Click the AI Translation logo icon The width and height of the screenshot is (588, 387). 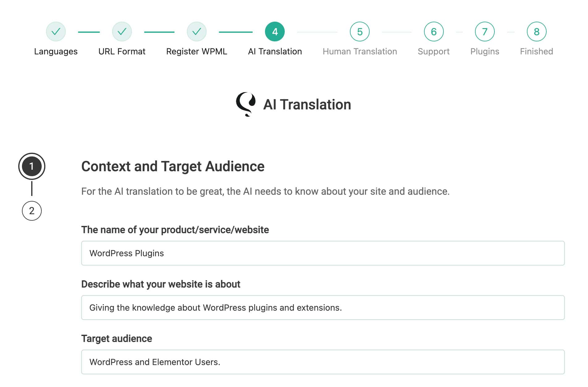pos(246,104)
